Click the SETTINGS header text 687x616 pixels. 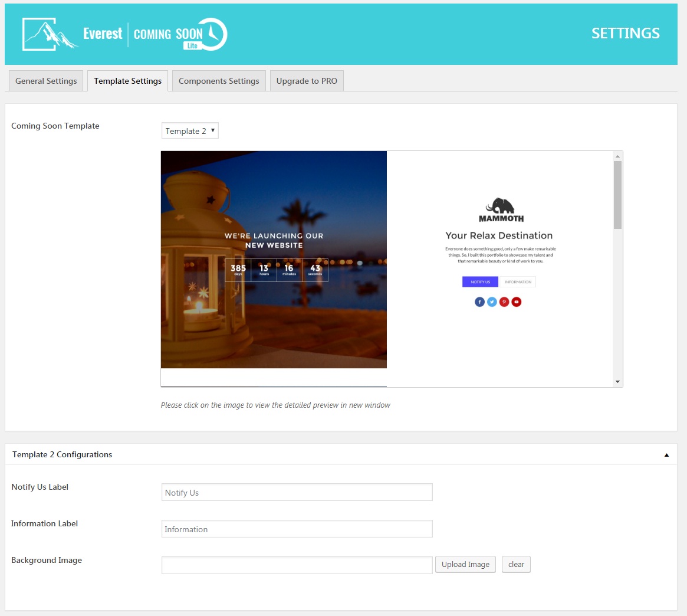click(625, 33)
